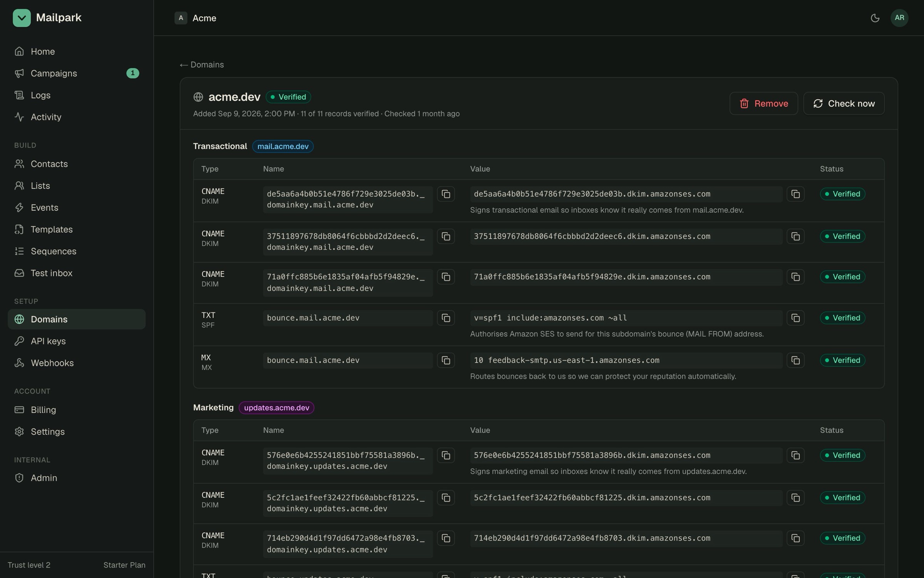
Task: Go to API keys
Action: coord(77,341)
